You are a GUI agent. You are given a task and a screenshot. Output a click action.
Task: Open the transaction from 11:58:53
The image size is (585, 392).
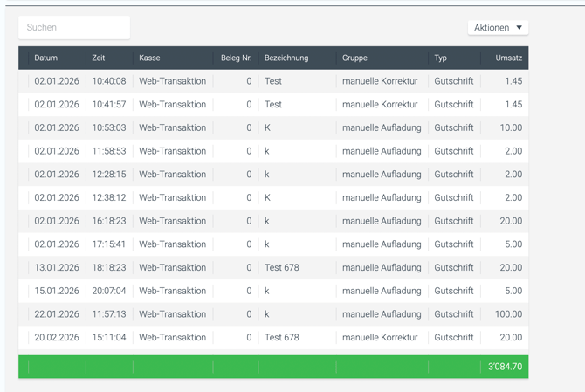coord(272,151)
